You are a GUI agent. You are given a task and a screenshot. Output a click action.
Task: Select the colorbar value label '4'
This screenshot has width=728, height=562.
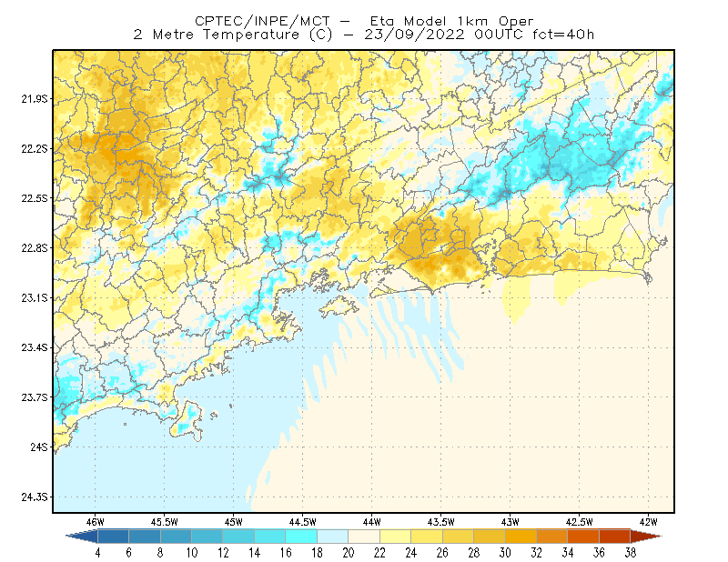pyautogui.click(x=97, y=553)
